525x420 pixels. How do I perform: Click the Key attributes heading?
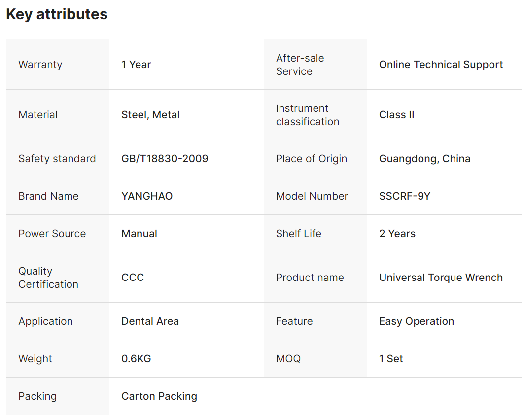coord(57,14)
